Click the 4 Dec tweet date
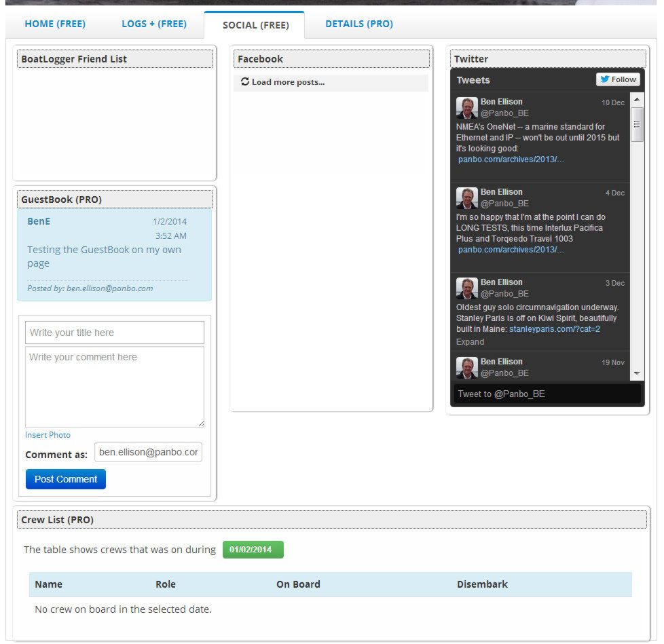The image size is (664, 644). point(615,193)
